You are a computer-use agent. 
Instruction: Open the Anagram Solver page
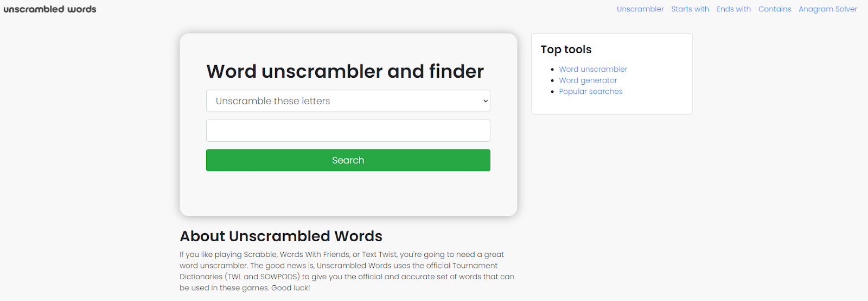[x=828, y=9]
